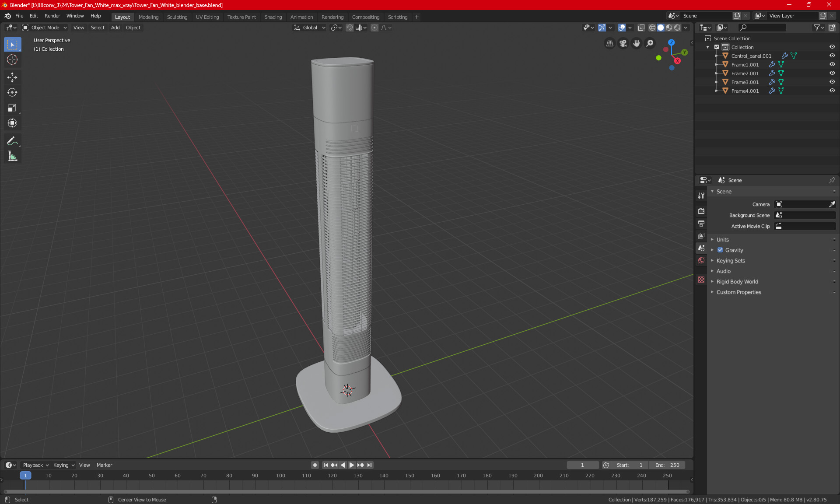This screenshot has height=504, width=840.
Task: Open the Object Mode dropdown
Action: point(45,28)
